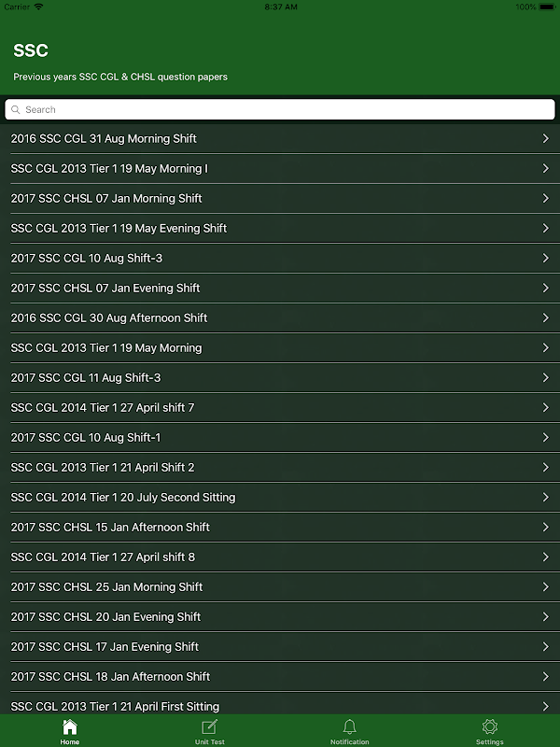Tap the battery icon in status bar
The height and width of the screenshot is (747, 560).
coord(547,7)
